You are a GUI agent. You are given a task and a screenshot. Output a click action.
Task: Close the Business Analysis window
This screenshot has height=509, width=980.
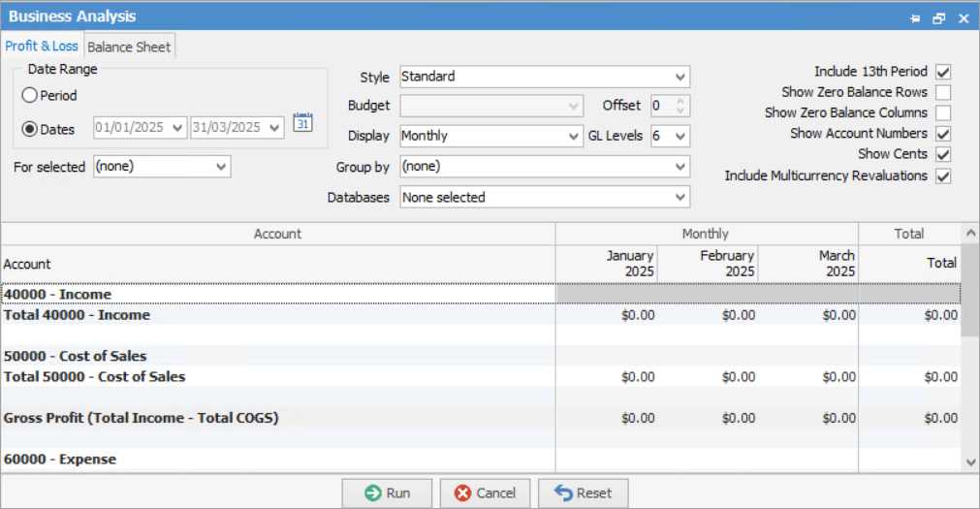(963, 17)
